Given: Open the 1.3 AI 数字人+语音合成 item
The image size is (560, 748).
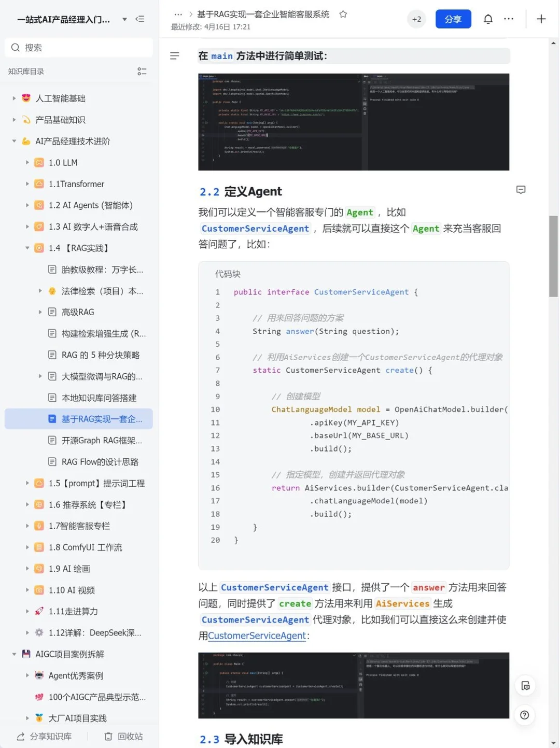Looking at the screenshot, I should coord(93,227).
